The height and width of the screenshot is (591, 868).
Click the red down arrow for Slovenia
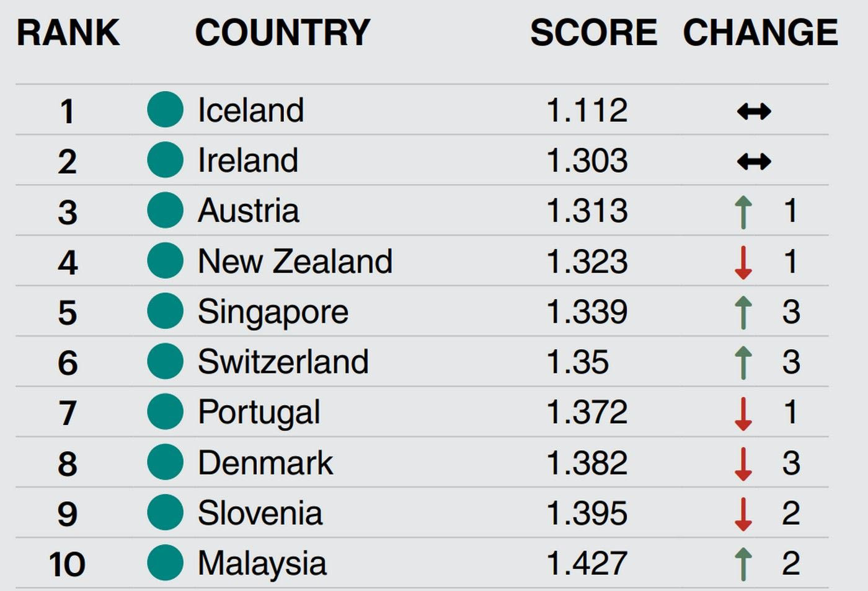[x=743, y=514]
